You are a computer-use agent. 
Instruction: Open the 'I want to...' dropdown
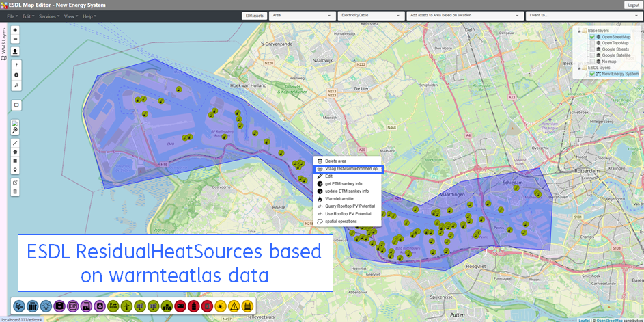pos(583,15)
